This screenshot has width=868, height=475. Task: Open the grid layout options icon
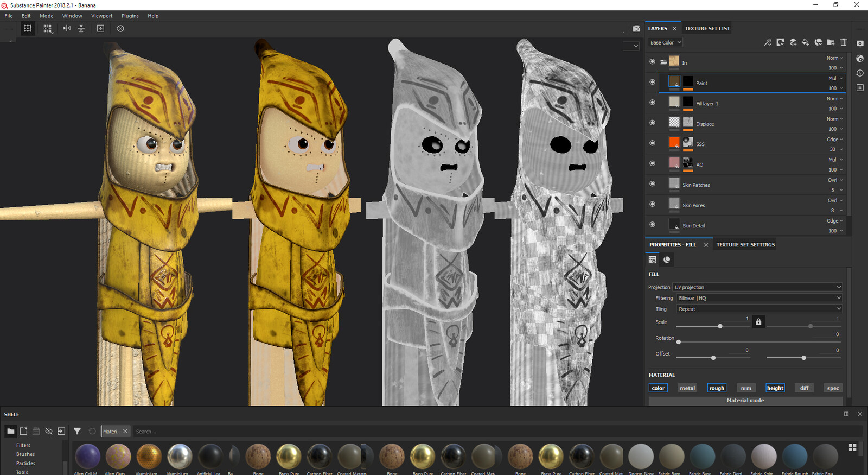[48, 28]
